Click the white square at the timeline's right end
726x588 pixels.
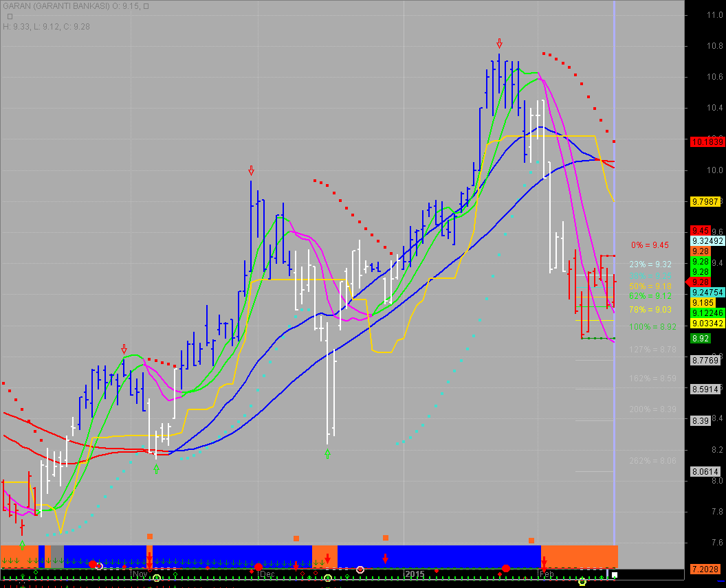coord(615,575)
